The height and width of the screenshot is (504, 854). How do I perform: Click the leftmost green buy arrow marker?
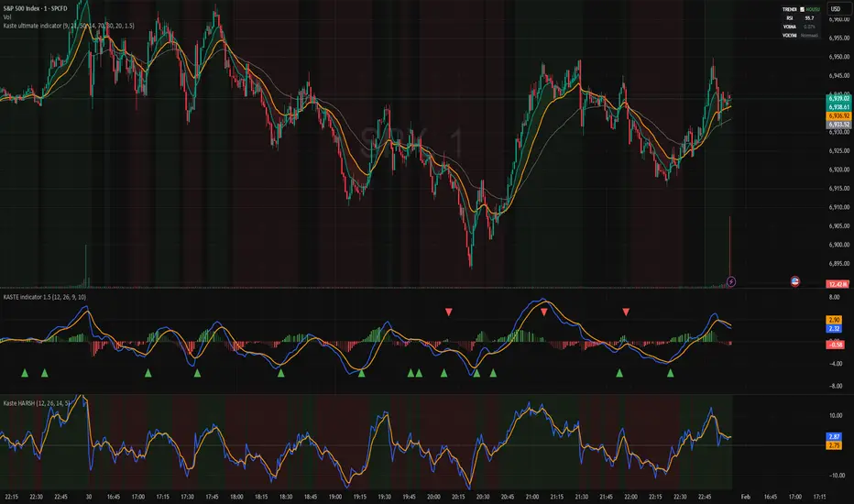[x=26, y=373]
